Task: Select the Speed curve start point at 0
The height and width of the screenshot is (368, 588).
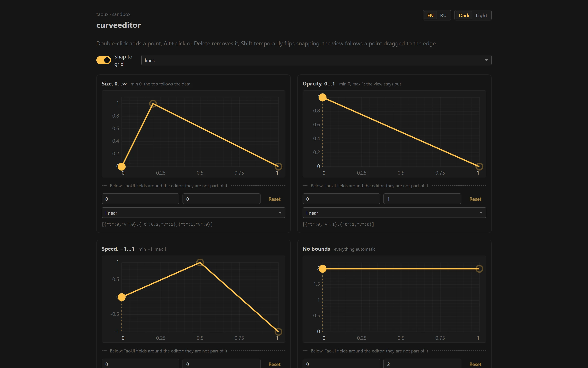Action: [122, 297]
